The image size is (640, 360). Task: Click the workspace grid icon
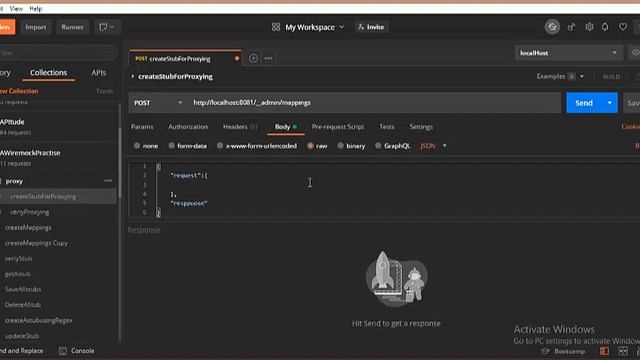coord(276,27)
